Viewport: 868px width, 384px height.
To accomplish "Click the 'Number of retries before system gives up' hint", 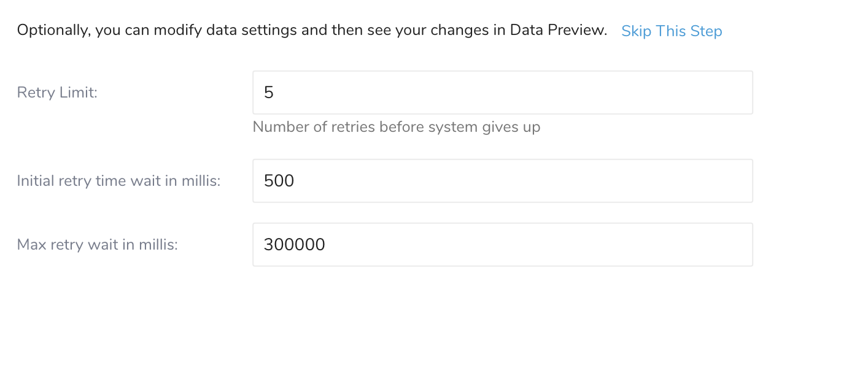I will tap(396, 127).
